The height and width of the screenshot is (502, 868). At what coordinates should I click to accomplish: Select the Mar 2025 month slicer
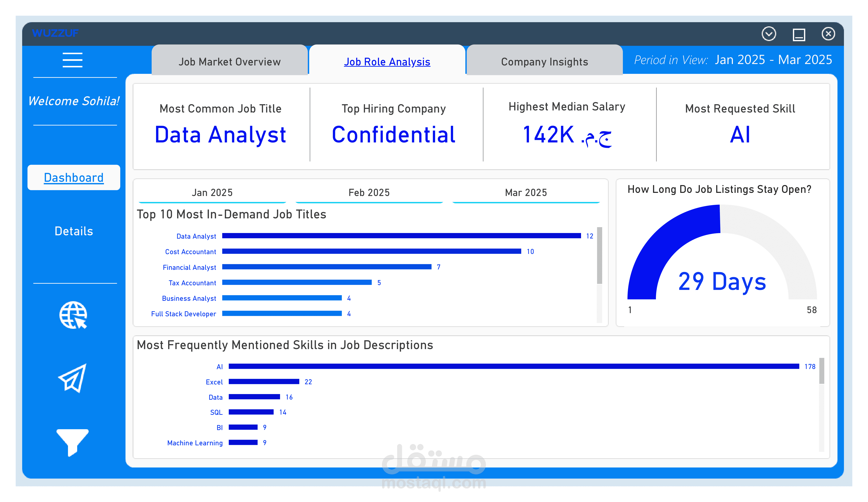tap(526, 193)
